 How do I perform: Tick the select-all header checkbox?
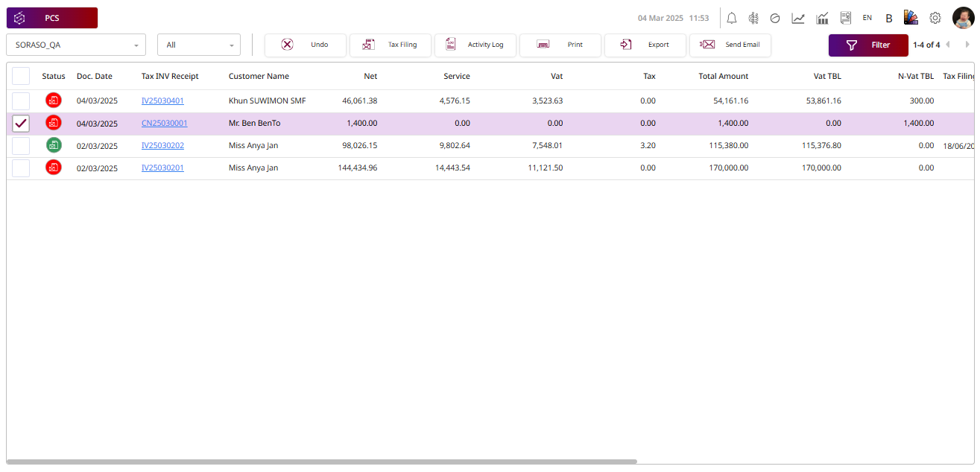click(21, 76)
